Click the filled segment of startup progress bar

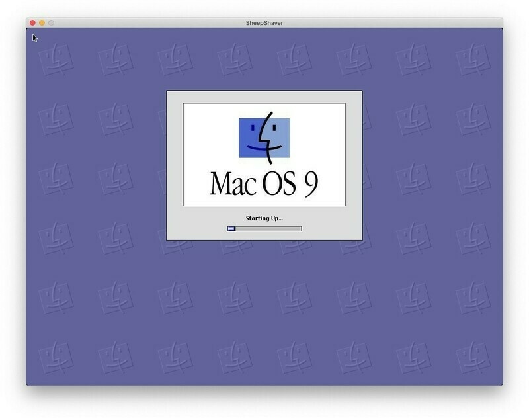231,229
